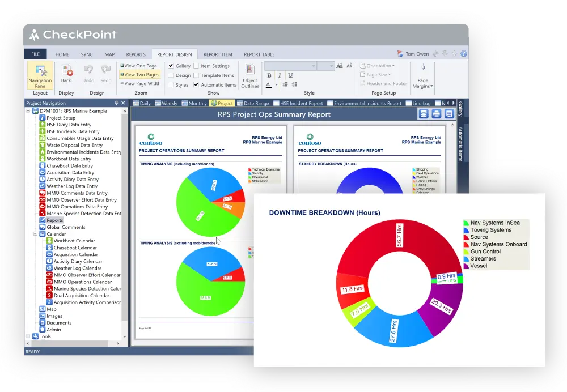Open the HSE Incident Report tab
The width and height of the screenshot is (567, 392).
point(298,103)
